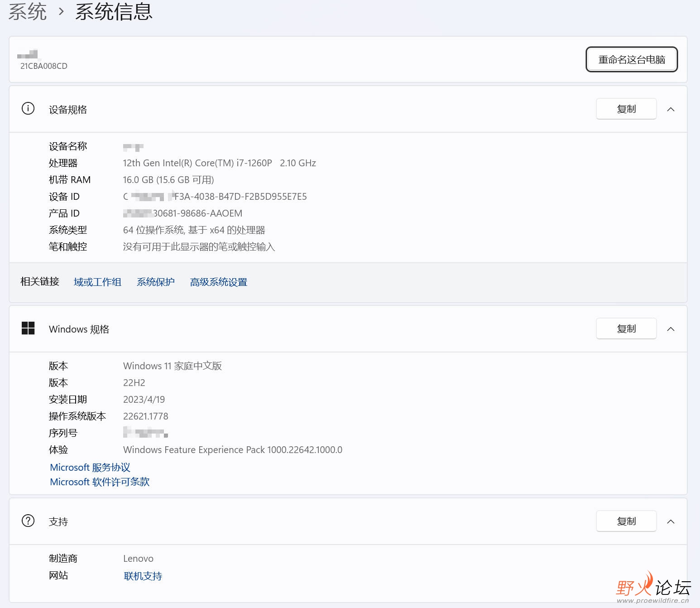Click the 系统信息 breadcrumb title

pos(114,11)
